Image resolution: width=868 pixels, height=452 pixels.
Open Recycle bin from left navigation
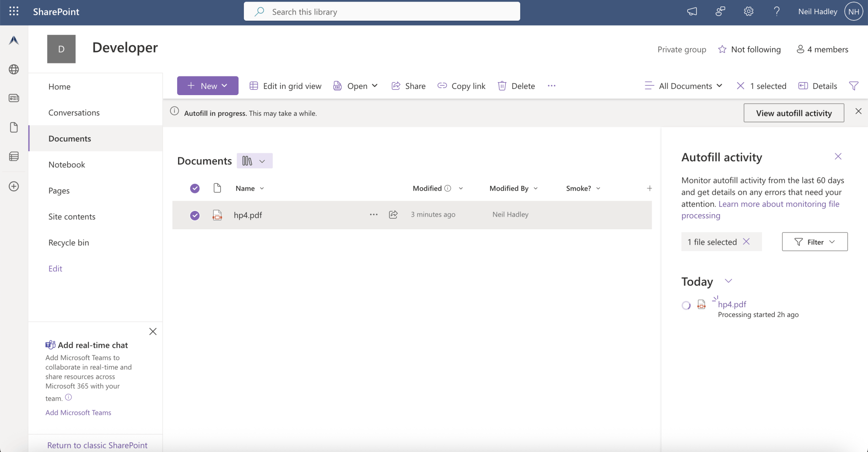(69, 243)
